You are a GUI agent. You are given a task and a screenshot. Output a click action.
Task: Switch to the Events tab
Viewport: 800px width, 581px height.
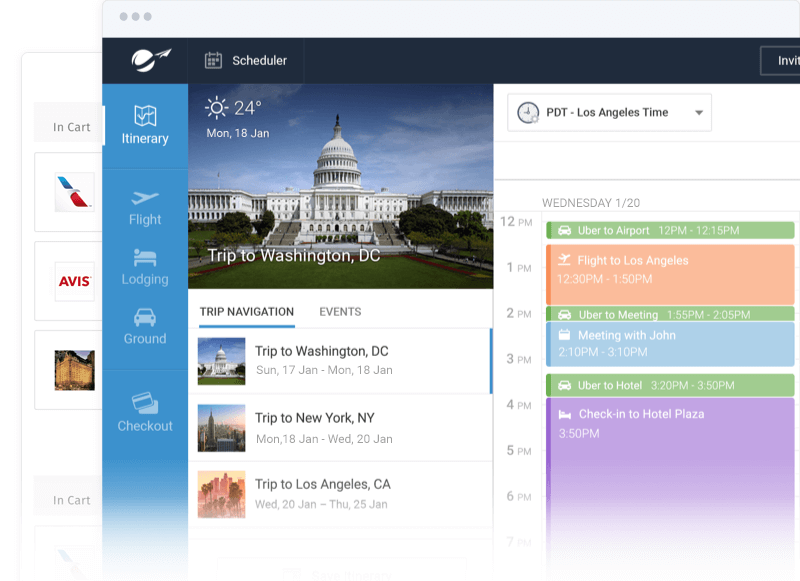340,312
